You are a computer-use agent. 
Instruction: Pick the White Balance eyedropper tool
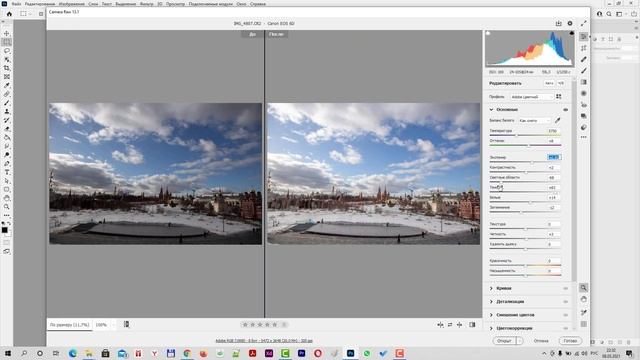coord(558,120)
